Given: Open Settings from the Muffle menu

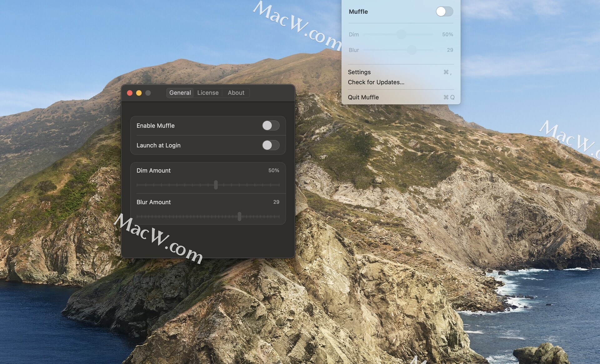Looking at the screenshot, I should [359, 72].
